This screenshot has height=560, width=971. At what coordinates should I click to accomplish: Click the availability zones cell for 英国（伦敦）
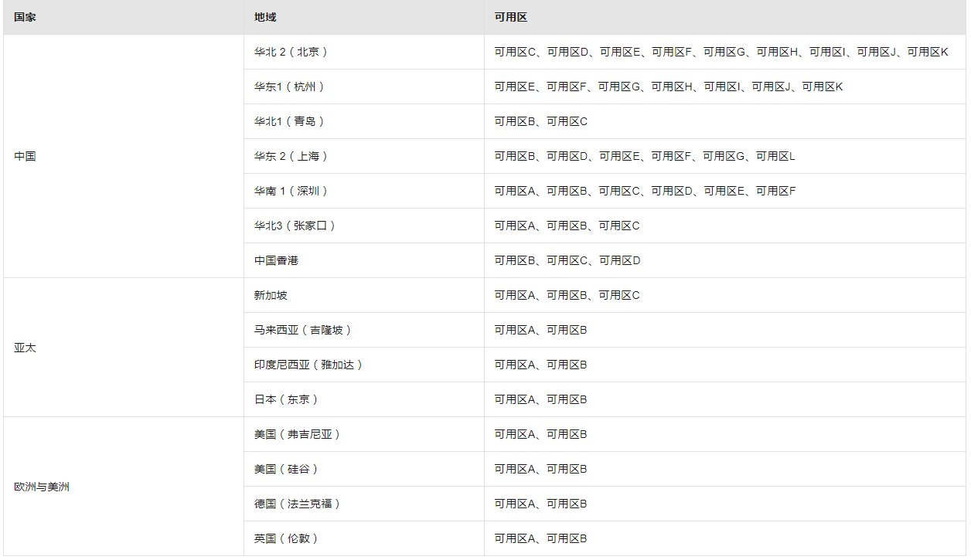pos(541,538)
